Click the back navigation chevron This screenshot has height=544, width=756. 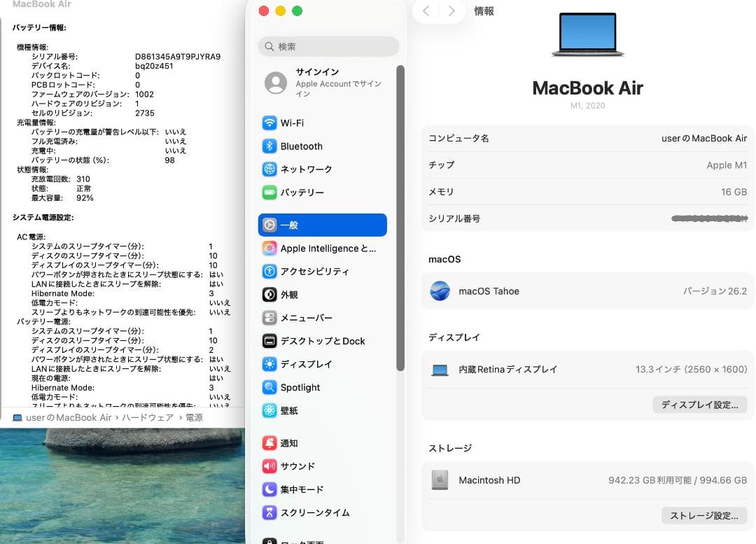[426, 11]
